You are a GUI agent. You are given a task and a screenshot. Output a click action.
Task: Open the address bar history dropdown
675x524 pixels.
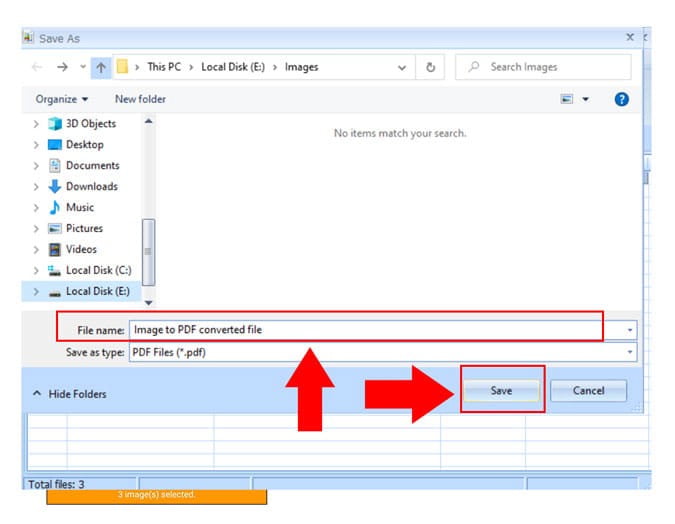(x=402, y=67)
